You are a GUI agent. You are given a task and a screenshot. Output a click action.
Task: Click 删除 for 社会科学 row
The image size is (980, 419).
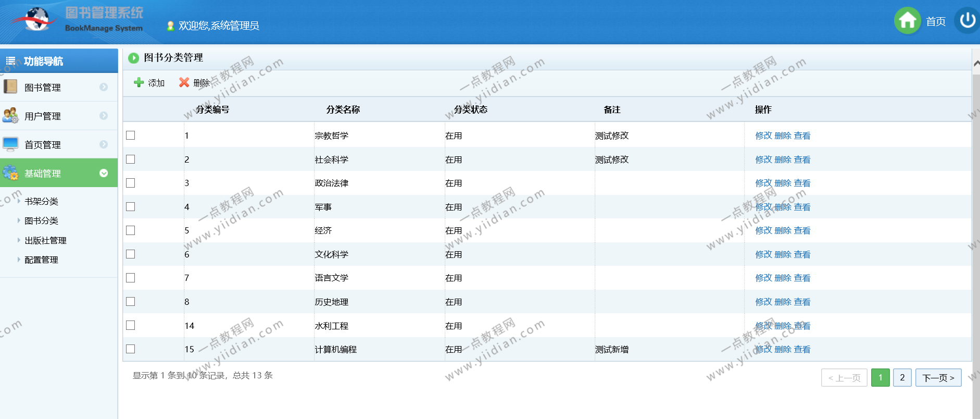point(783,159)
